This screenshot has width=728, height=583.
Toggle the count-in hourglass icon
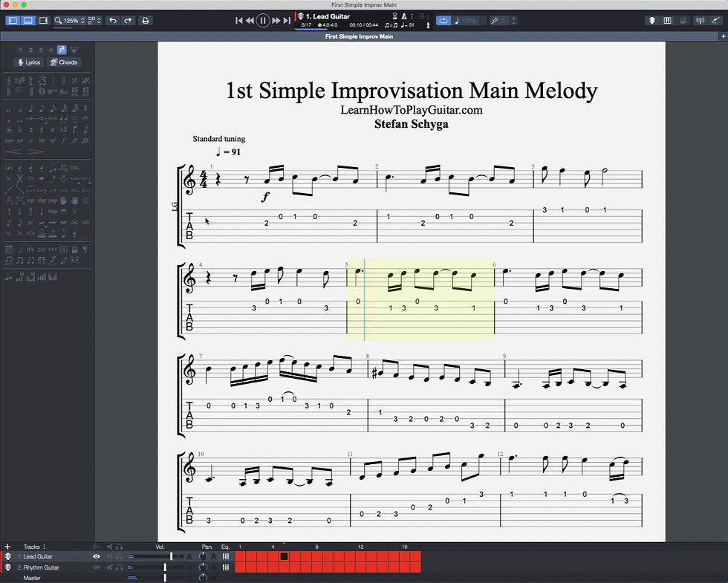[x=394, y=16]
